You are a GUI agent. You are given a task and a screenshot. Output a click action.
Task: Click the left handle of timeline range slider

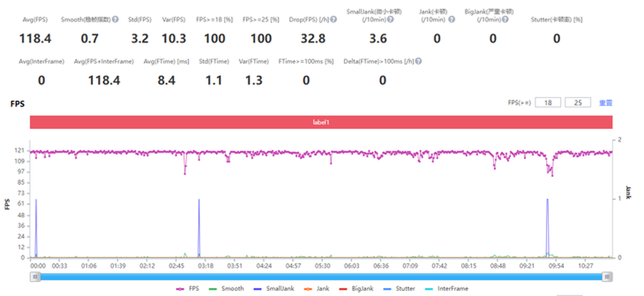(x=34, y=277)
